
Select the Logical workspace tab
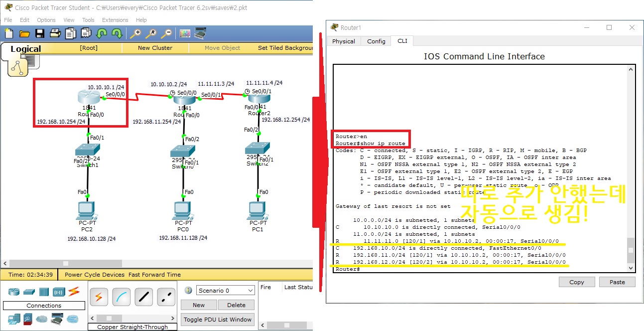coord(26,49)
